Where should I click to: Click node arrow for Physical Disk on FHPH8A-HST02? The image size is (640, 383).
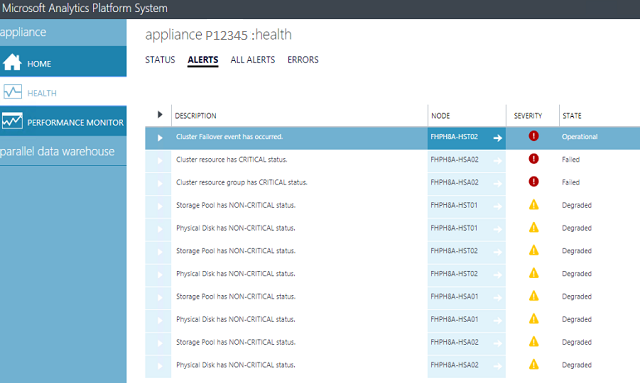coord(498,275)
